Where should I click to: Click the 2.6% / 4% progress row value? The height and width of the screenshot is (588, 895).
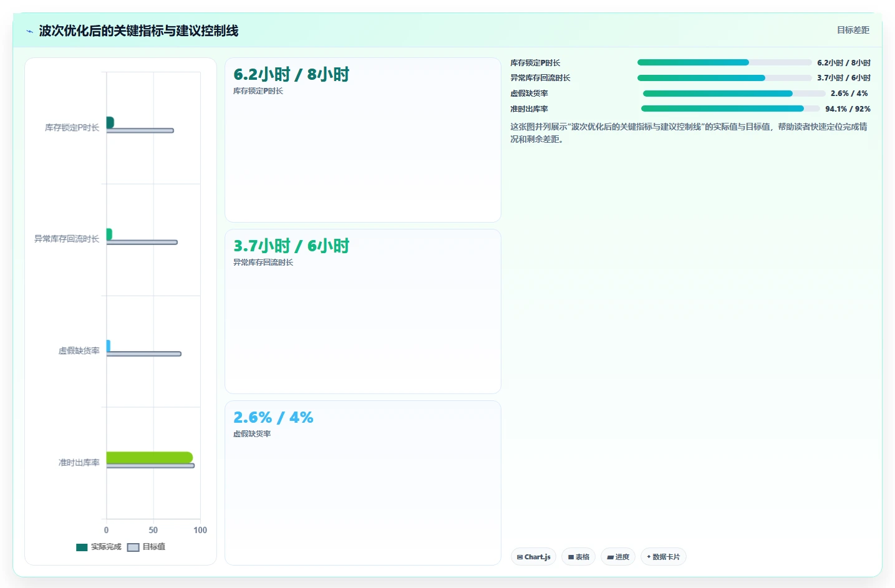[849, 94]
